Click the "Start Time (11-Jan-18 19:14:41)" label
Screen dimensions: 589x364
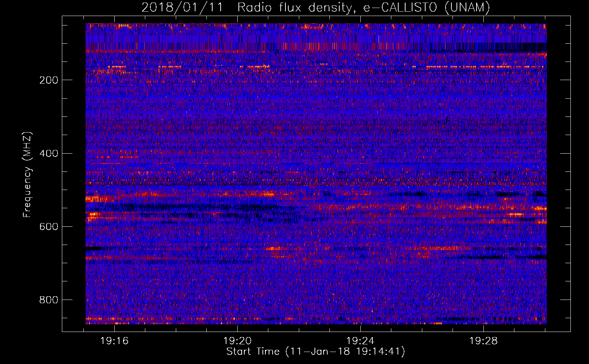point(316,352)
